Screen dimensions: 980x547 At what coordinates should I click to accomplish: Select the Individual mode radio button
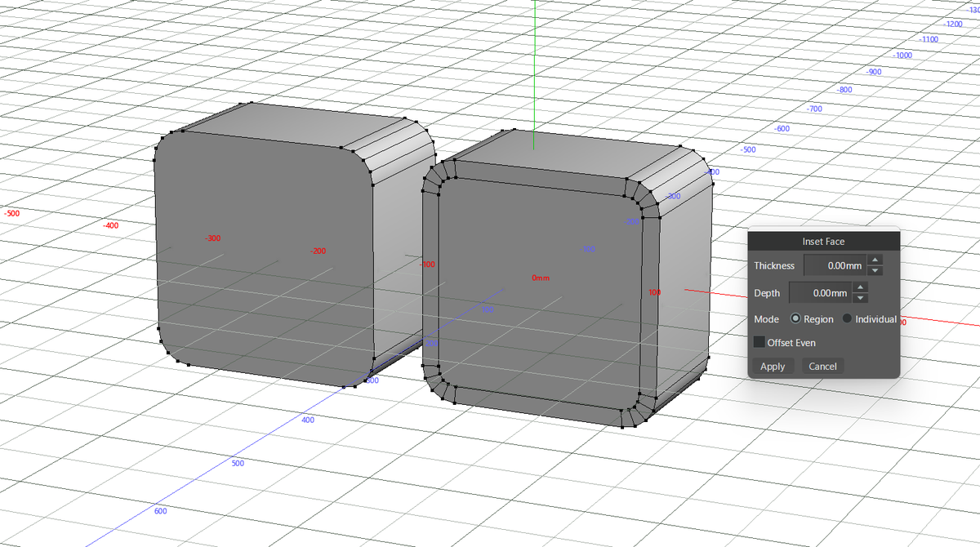tap(847, 319)
